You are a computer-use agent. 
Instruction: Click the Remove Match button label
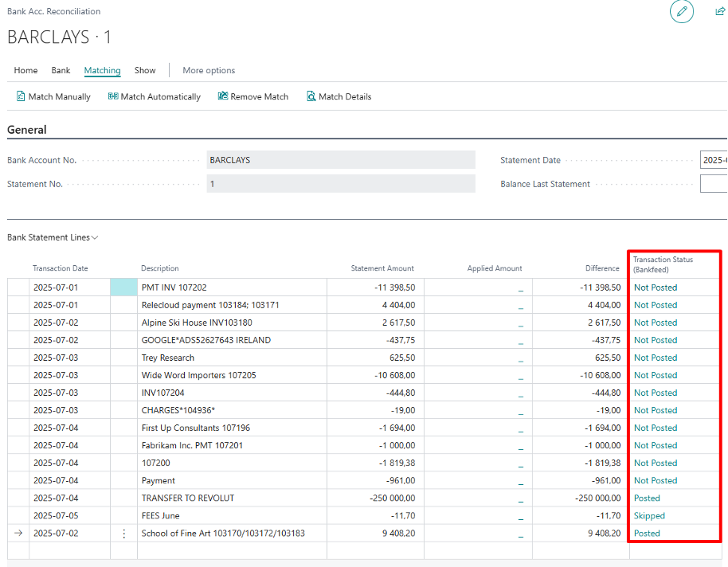[260, 96]
